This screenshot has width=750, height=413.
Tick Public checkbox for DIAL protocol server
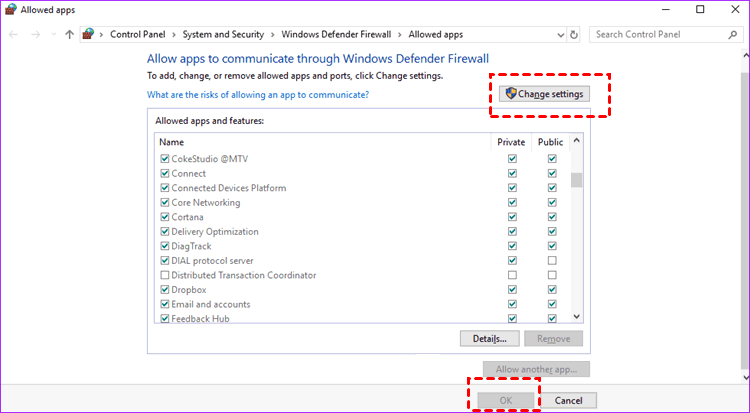(551, 261)
